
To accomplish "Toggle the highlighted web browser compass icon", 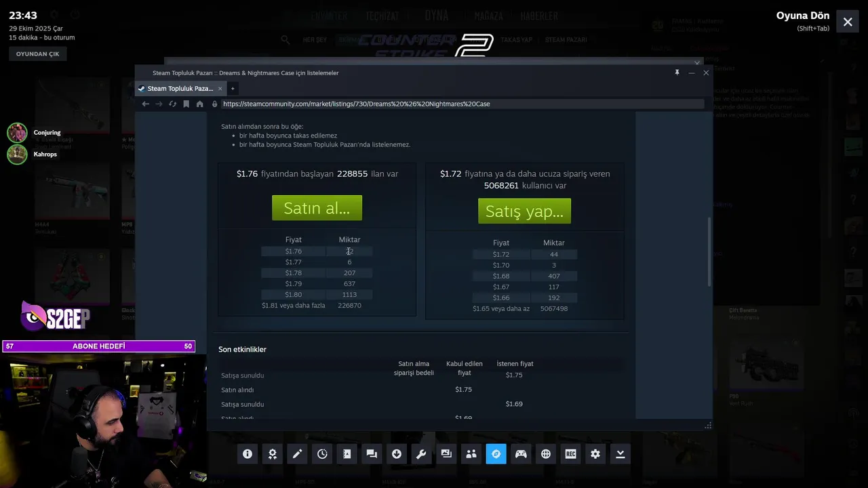I will (x=496, y=454).
